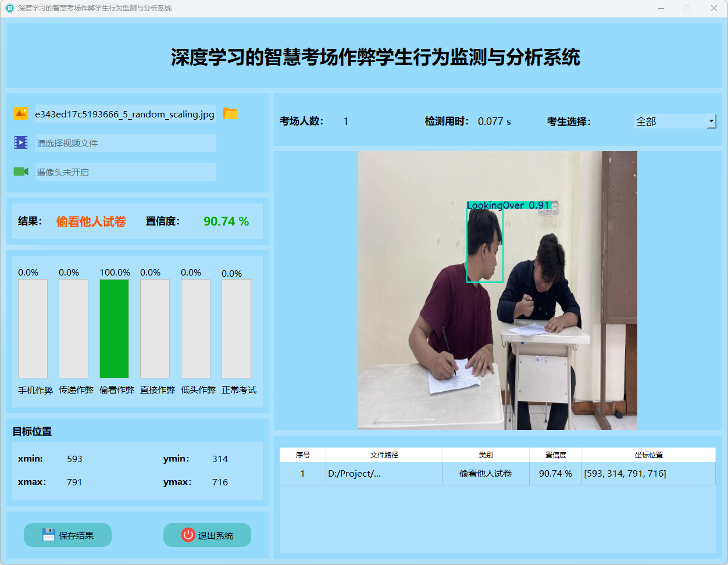Click the green 偷看作弊 probability bar
728x565 pixels.
pyautogui.click(x=114, y=328)
